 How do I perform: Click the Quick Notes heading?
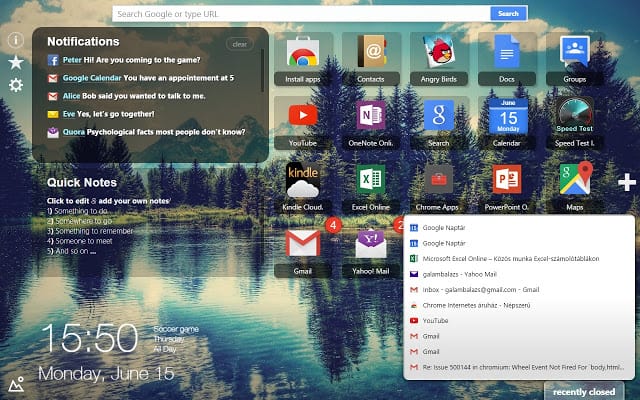[82, 182]
